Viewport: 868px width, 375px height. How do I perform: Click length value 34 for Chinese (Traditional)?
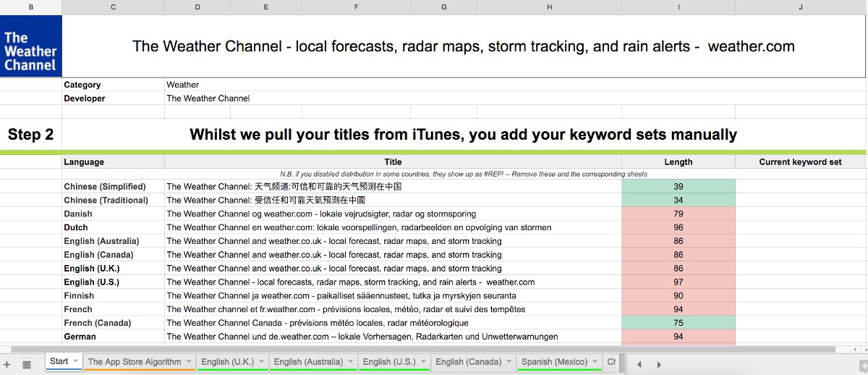[678, 201]
